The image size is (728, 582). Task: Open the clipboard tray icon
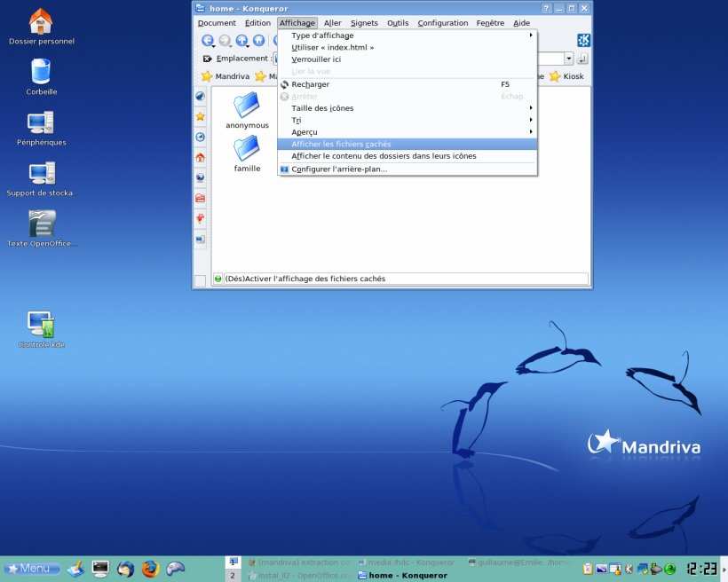click(588, 569)
